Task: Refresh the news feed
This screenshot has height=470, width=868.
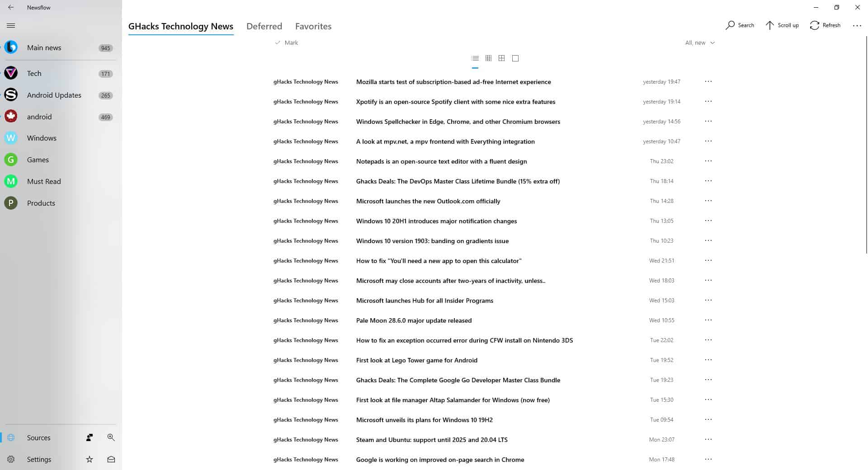Action: tap(825, 25)
